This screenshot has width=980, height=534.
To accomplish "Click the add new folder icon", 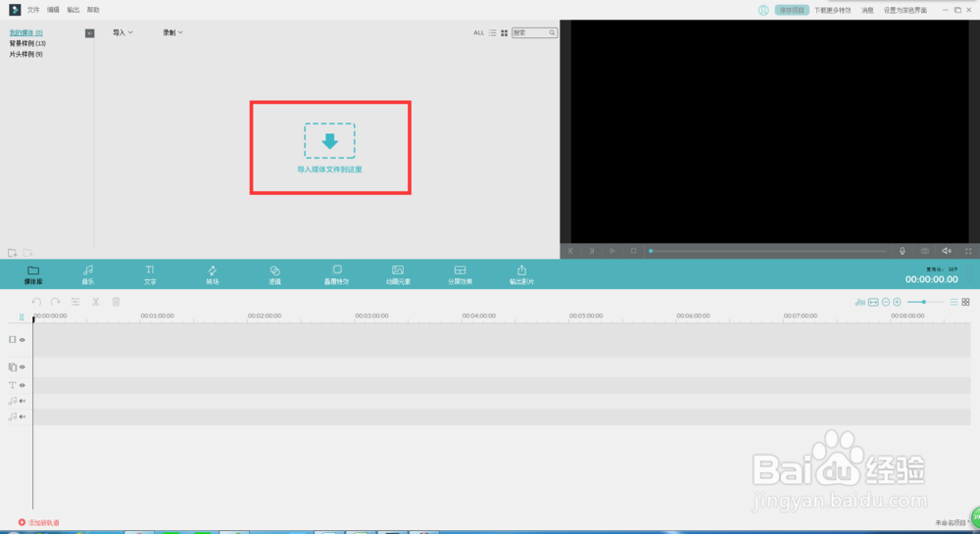I will click(12, 253).
